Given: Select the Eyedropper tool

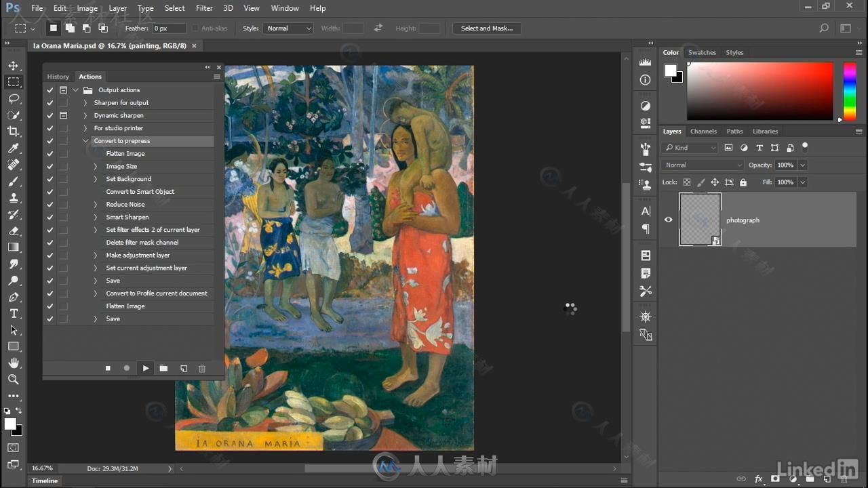Looking at the screenshot, I should tap(13, 148).
